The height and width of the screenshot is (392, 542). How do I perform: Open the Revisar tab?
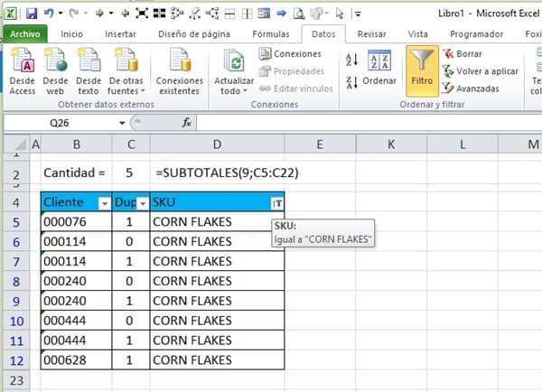371,34
